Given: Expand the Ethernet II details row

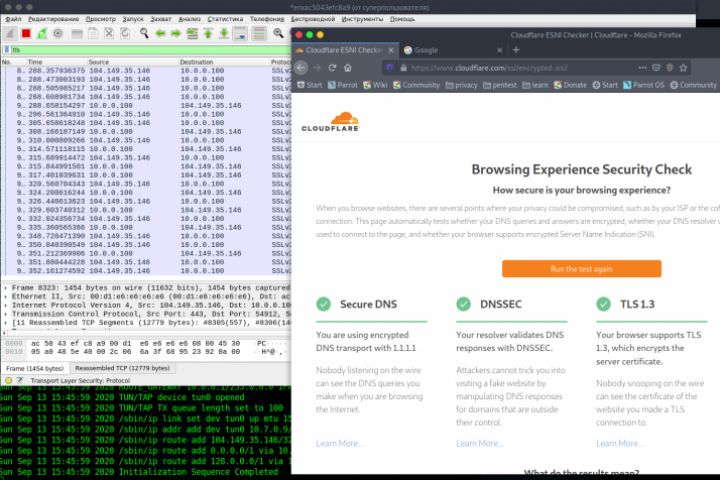Looking at the screenshot, I should pyautogui.click(x=6, y=297).
